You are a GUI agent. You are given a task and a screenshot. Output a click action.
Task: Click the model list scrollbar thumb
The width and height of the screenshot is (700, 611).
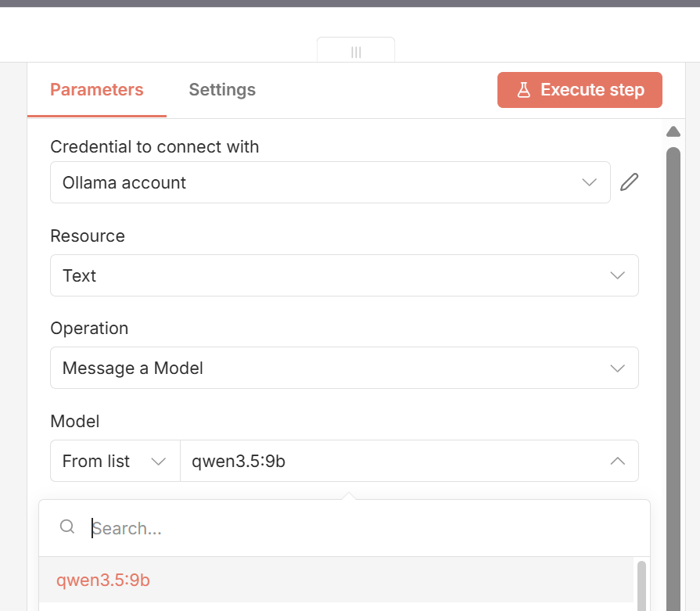(x=641, y=585)
